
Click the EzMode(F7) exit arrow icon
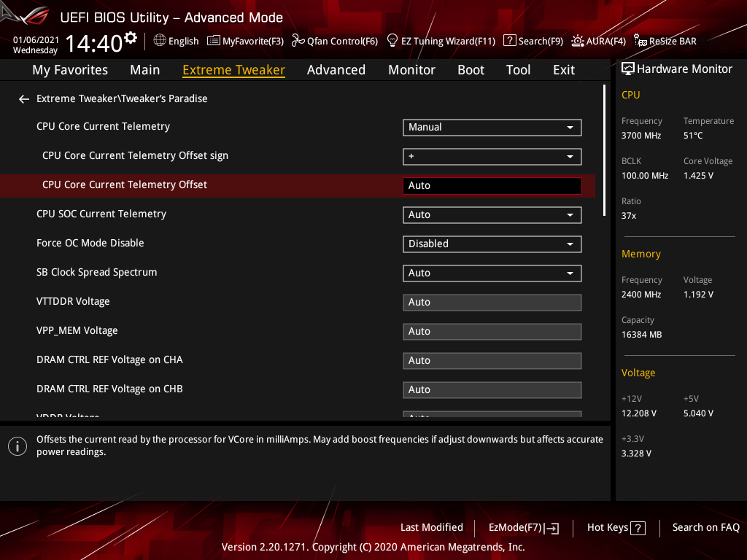pos(551,528)
